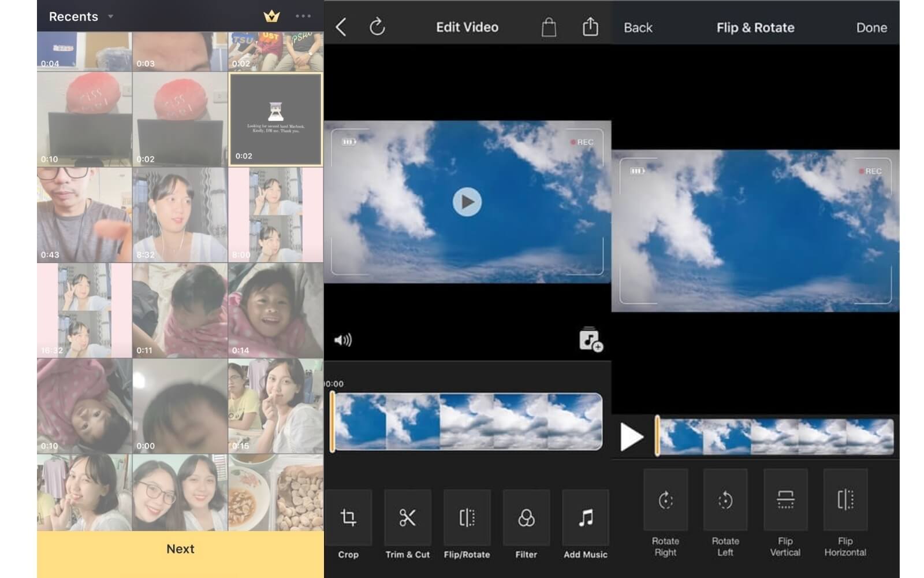
Task: Open the in-app shopping bag store
Action: [x=549, y=27]
